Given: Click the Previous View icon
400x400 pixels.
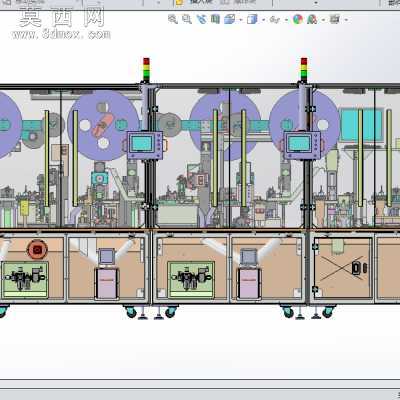Looking at the screenshot, I should point(201,19).
